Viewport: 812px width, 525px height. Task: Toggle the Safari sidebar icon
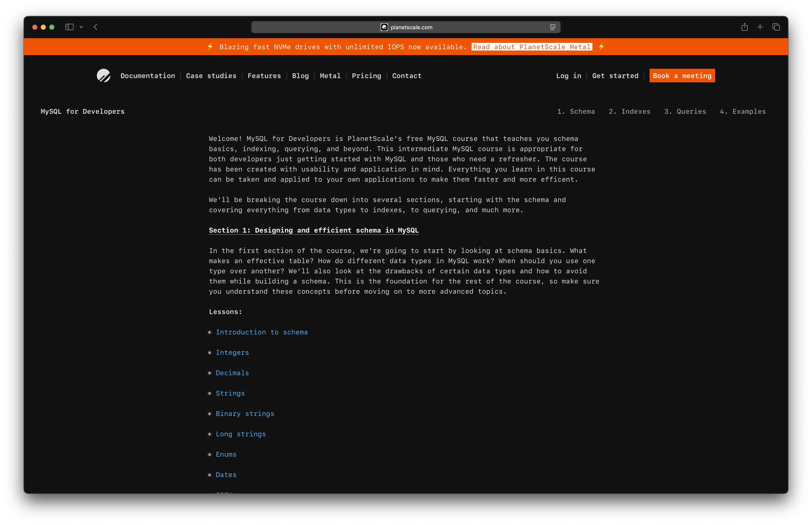[69, 27]
